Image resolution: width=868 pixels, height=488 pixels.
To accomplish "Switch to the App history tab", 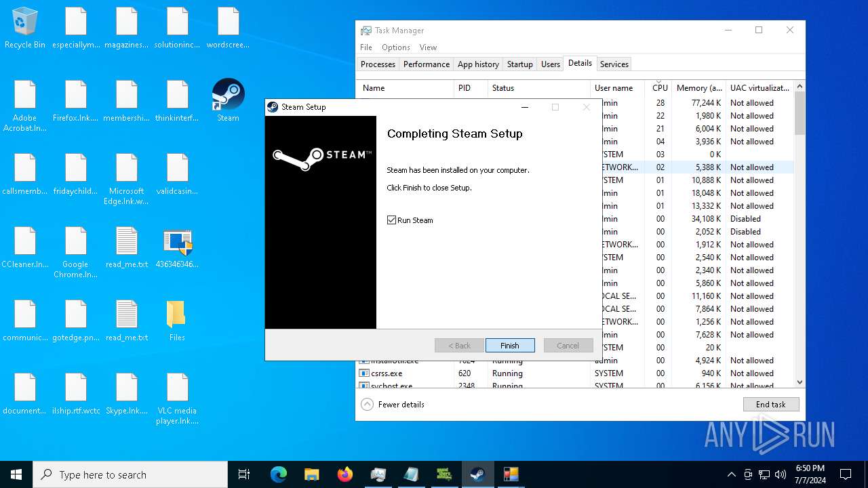I will pyautogui.click(x=478, y=64).
